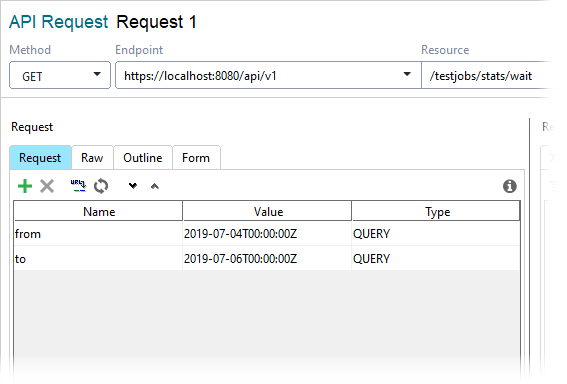Screen dimensions: 567x384
Task: Expand the Endpoint URL dropdown arrow
Action: (x=407, y=74)
